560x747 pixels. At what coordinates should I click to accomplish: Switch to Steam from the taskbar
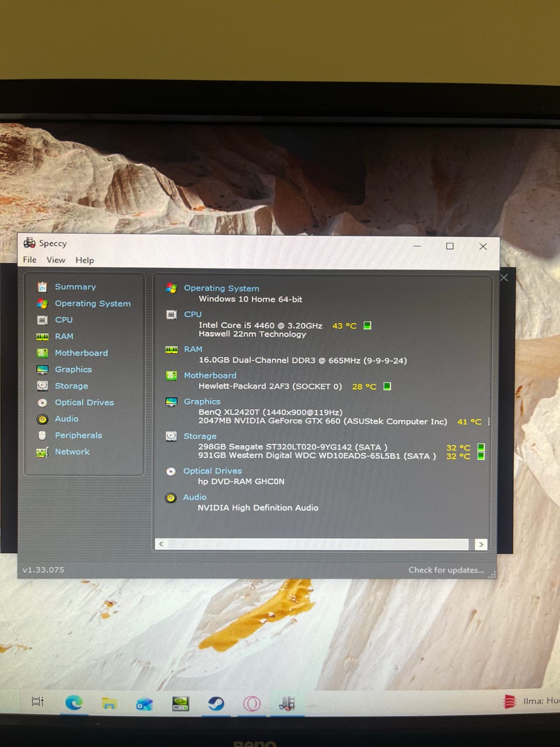pyautogui.click(x=216, y=703)
